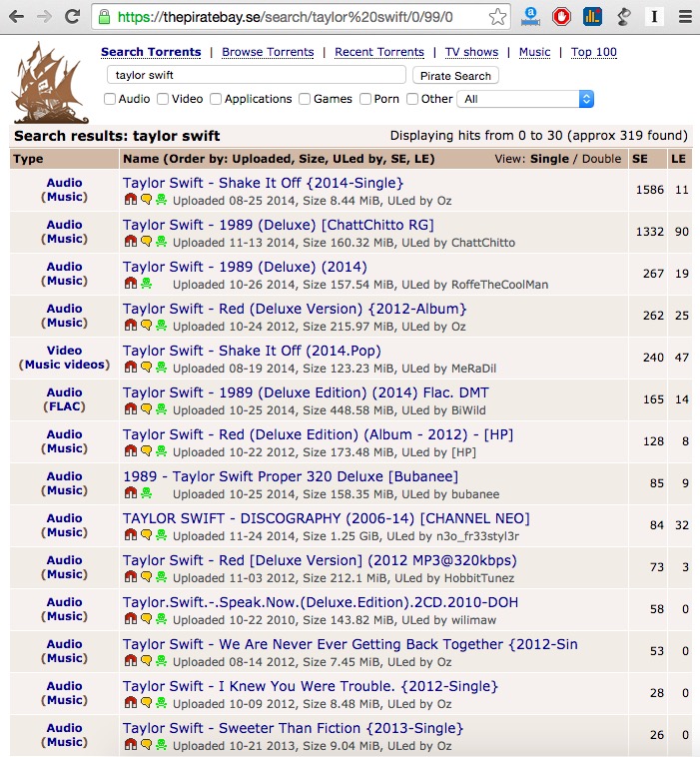Click the Pirate Bay ship logo
This screenshot has height=757, width=700.
(50, 83)
